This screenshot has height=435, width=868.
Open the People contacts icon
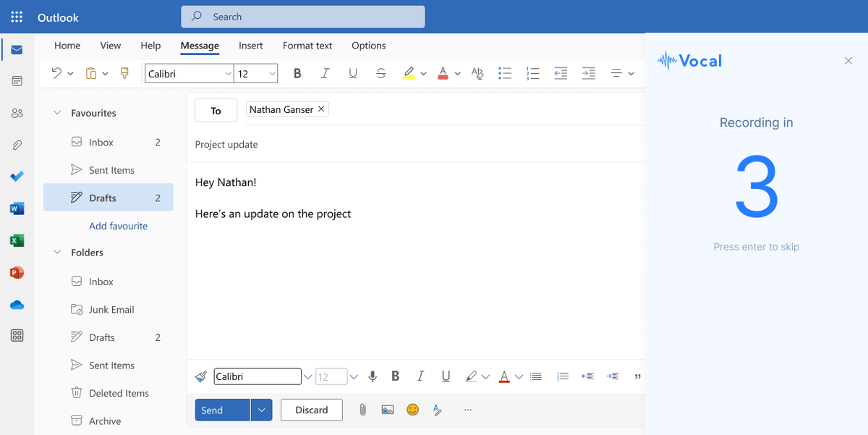(17, 114)
